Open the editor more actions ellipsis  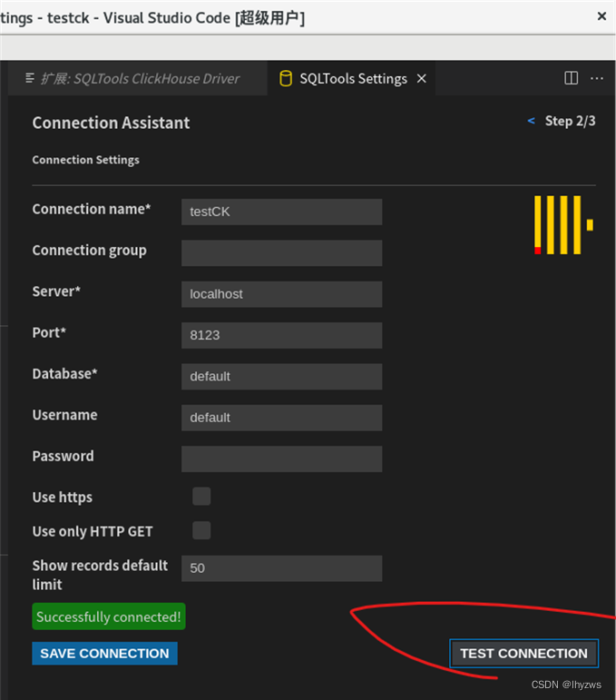click(597, 79)
